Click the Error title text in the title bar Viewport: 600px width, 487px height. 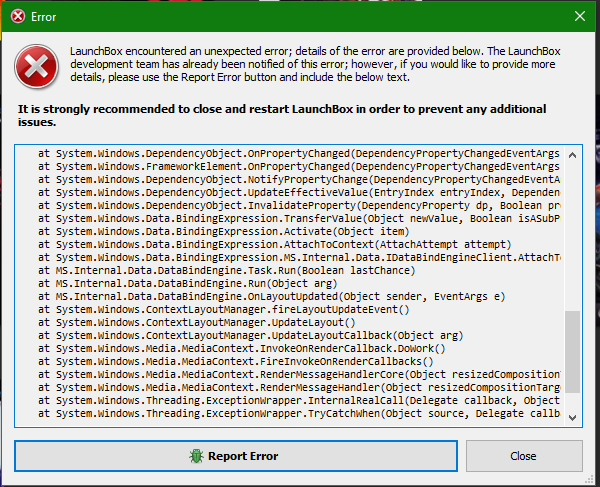(x=44, y=17)
